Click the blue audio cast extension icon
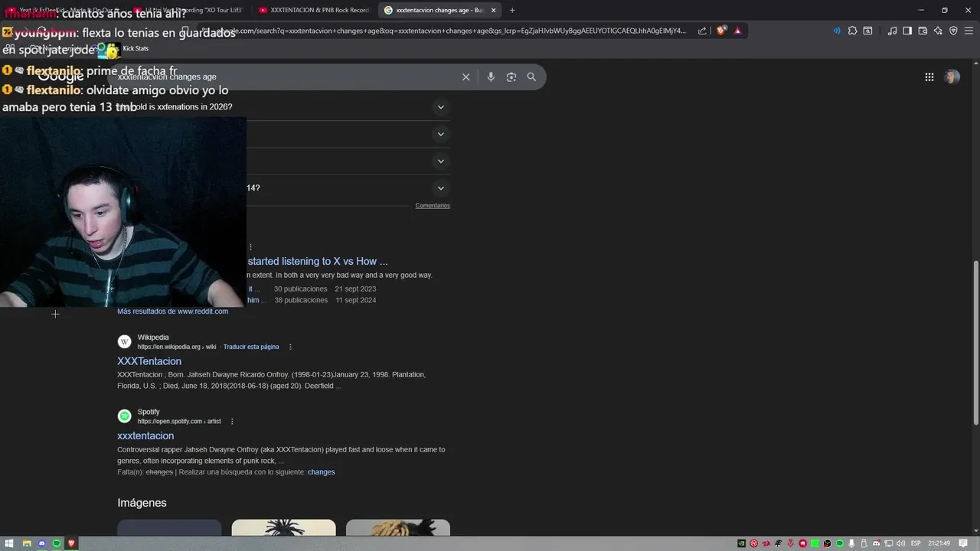 tap(837, 31)
